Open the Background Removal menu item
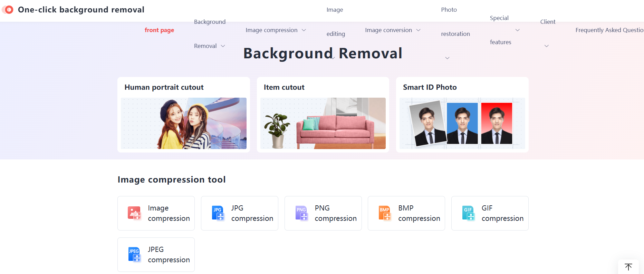This screenshot has height=274, width=644. point(210,34)
